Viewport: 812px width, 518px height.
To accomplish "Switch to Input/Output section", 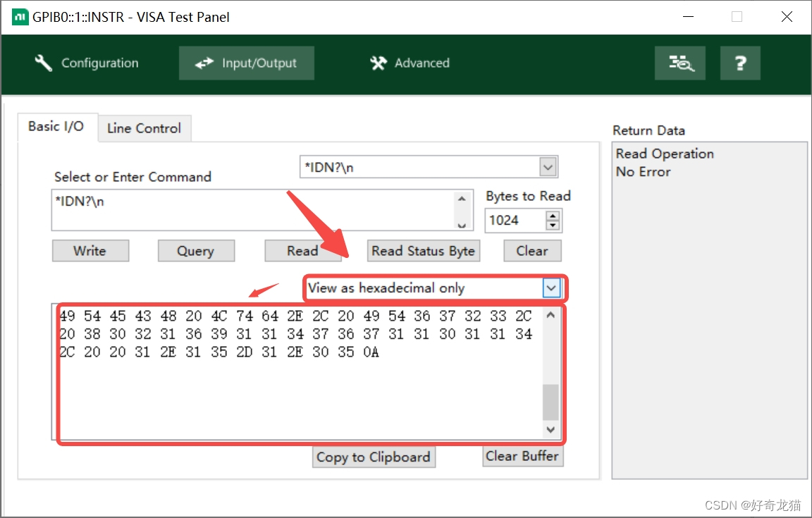I will click(247, 63).
